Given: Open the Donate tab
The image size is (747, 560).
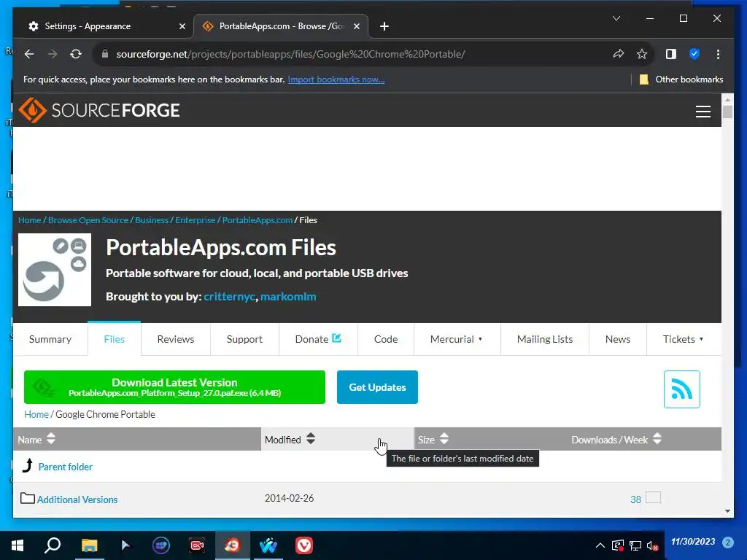Looking at the screenshot, I should [318, 339].
